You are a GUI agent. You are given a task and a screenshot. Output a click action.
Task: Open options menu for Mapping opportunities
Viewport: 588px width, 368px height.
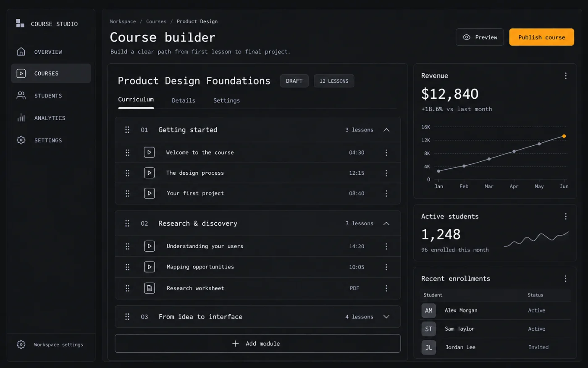pyautogui.click(x=386, y=267)
